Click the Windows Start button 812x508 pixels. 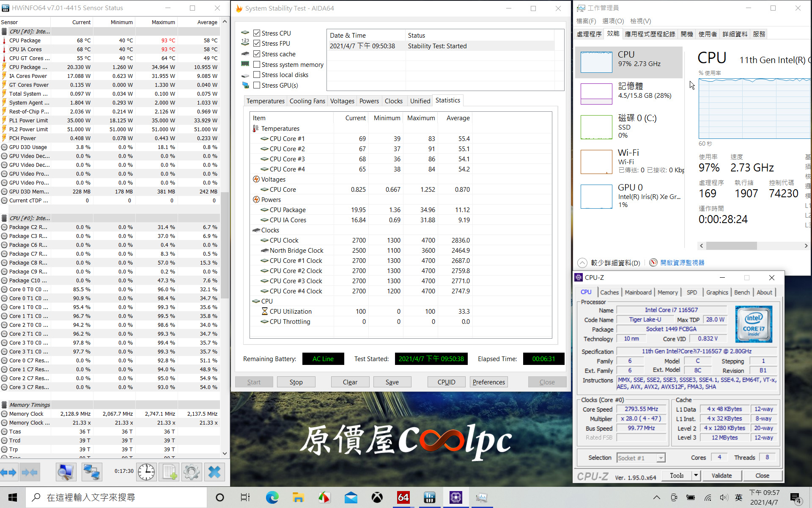coord(13,497)
